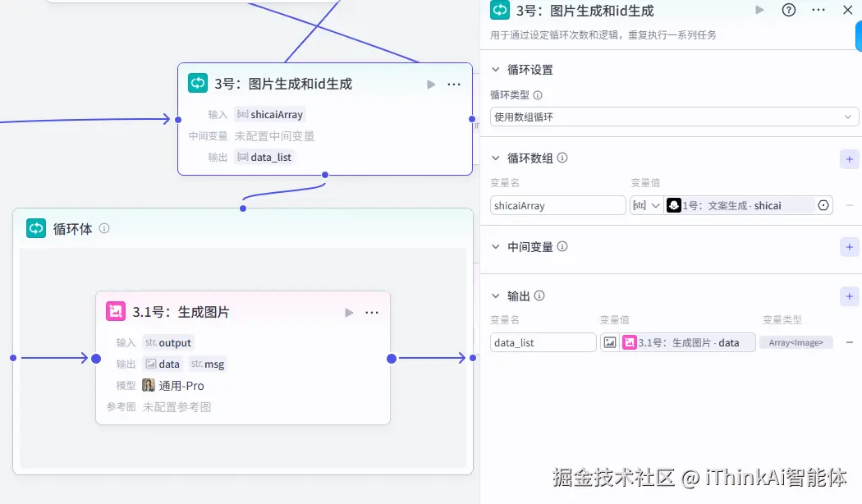
Task: Add a new loop array variable with plus button
Action: pos(849,158)
